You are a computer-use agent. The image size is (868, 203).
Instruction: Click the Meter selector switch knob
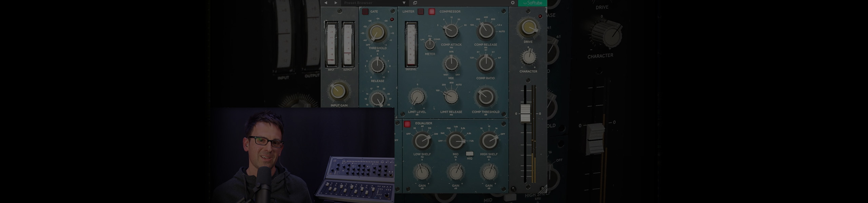click(x=430, y=44)
